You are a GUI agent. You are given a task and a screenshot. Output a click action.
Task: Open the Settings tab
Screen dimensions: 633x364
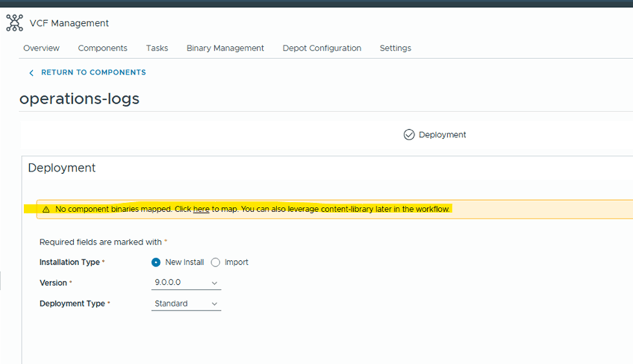pyautogui.click(x=395, y=48)
